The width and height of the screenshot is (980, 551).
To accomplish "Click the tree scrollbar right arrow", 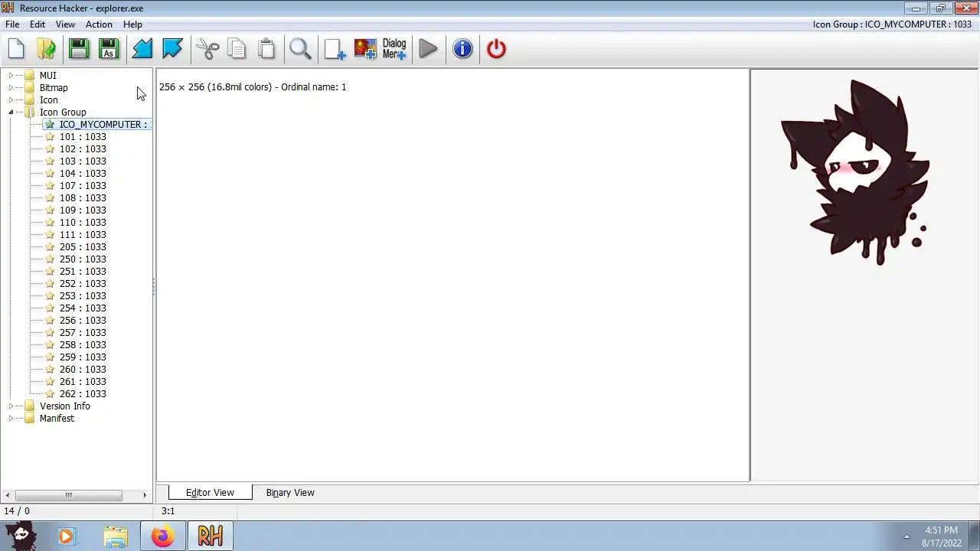I will [x=145, y=495].
